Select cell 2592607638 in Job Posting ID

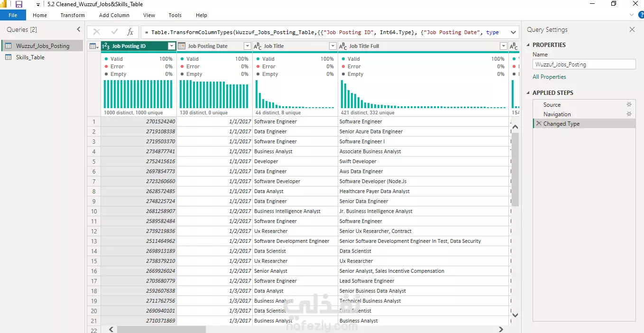pos(138,291)
